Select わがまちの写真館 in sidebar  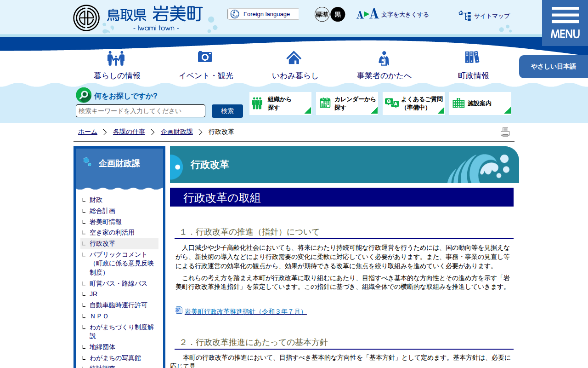[x=115, y=358]
